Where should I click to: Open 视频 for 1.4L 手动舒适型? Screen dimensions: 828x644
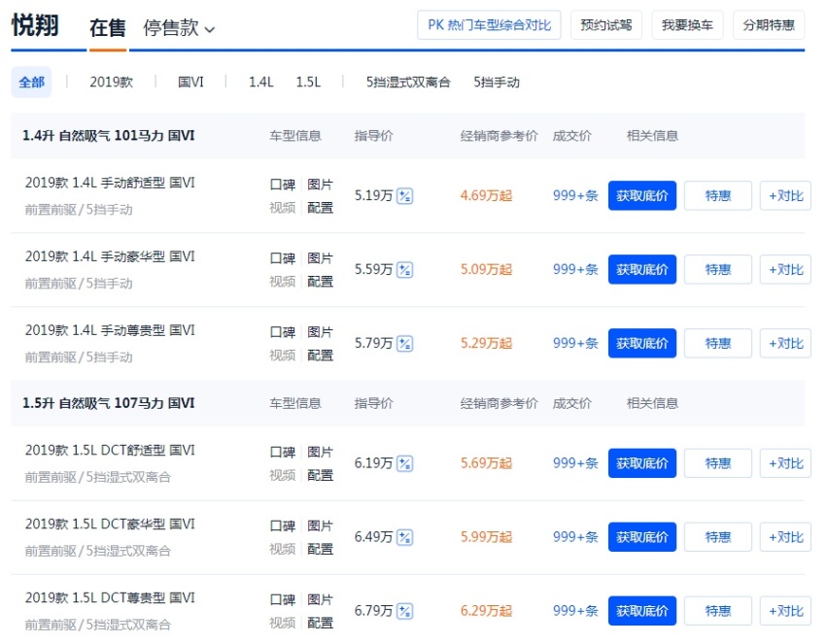[283, 208]
